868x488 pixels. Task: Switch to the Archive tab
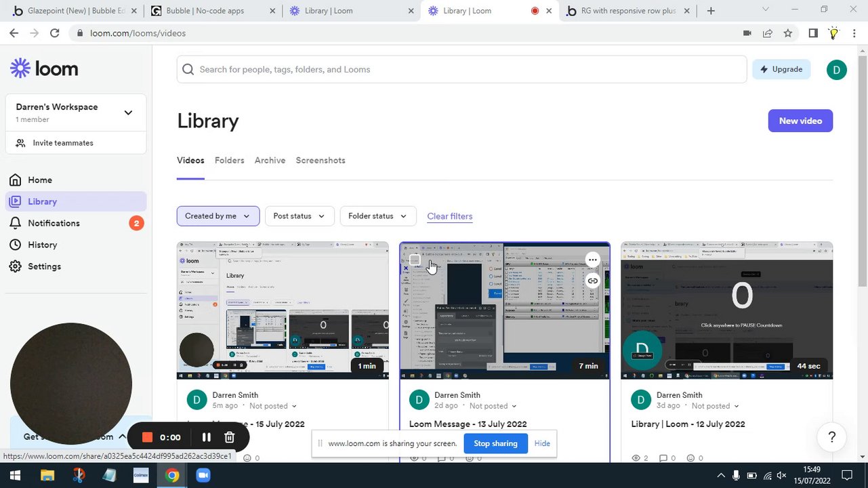click(x=270, y=161)
